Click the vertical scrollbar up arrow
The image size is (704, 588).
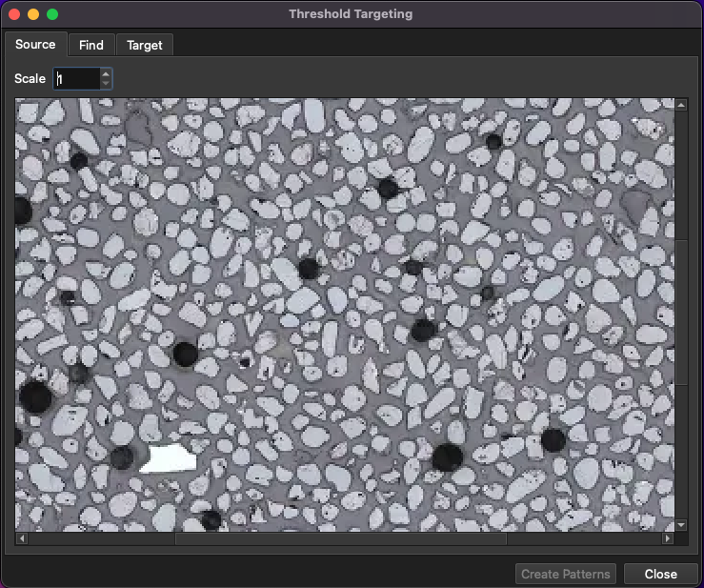click(x=681, y=105)
